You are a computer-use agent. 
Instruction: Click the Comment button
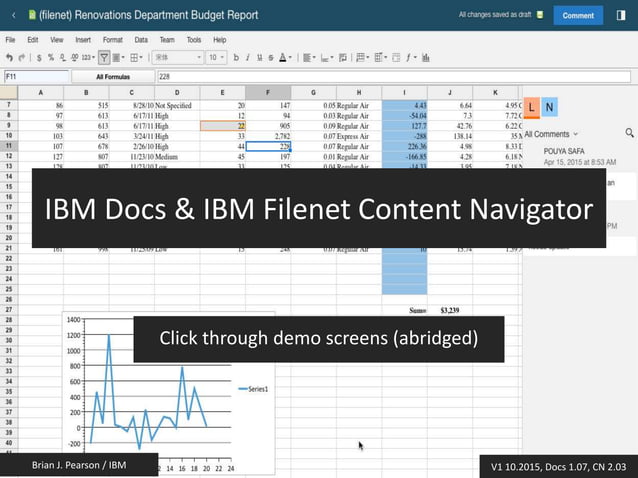click(578, 15)
